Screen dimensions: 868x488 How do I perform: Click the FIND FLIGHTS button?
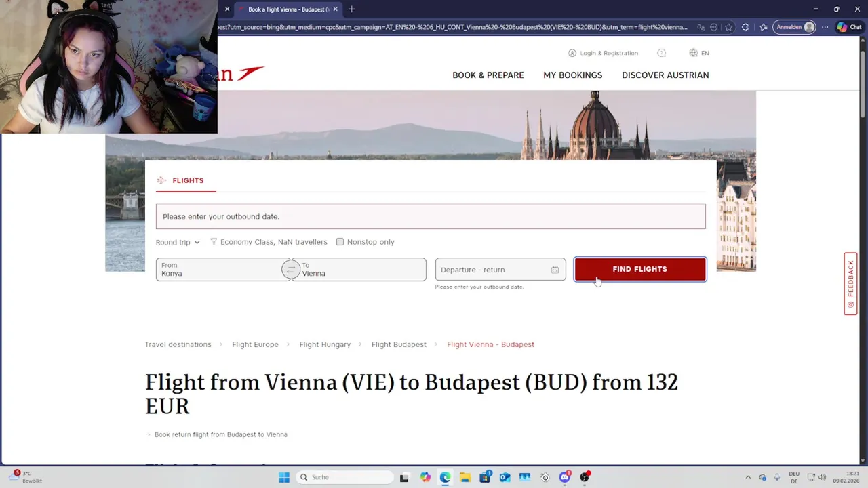[639, 269]
